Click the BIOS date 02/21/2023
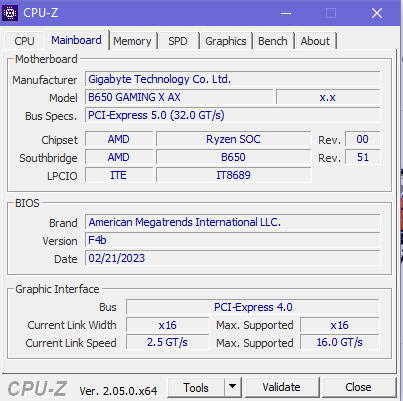Image resolution: width=403 pixels, height=401 pixels. [233, 258]
